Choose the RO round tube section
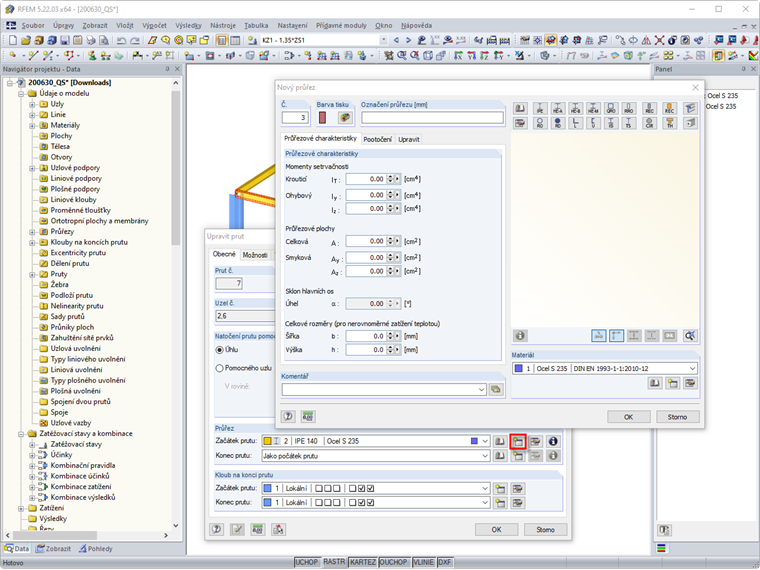This screenshot has height=570, width=760. tap(540, 123)
